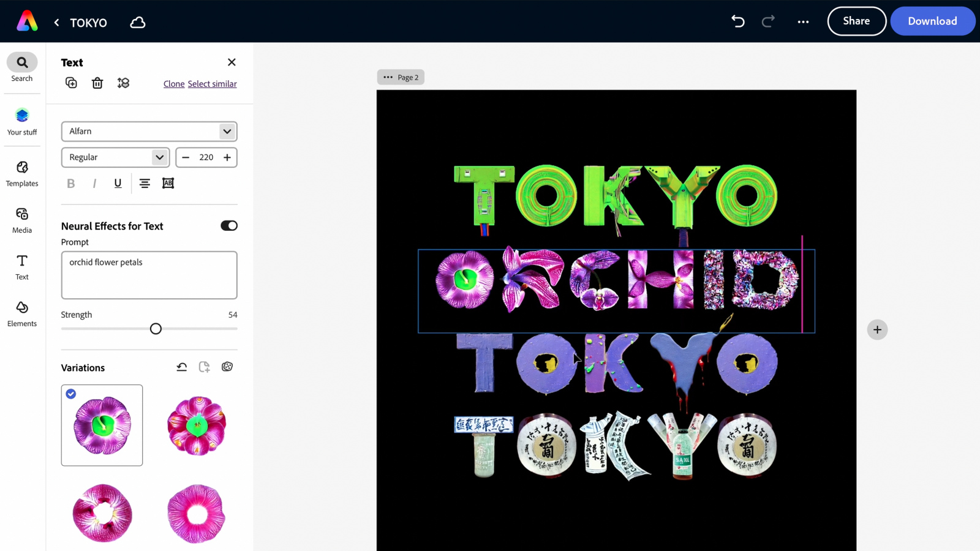This screenshot has width=980, height=551.
Task: Open the Templates panel
Action: tap(22, 174)
